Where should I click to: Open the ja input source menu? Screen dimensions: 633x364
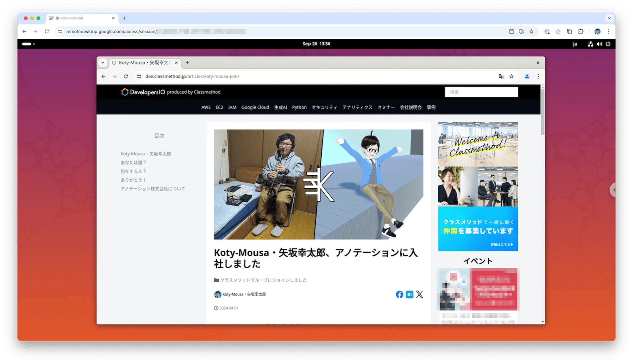[x=575, y=44]
